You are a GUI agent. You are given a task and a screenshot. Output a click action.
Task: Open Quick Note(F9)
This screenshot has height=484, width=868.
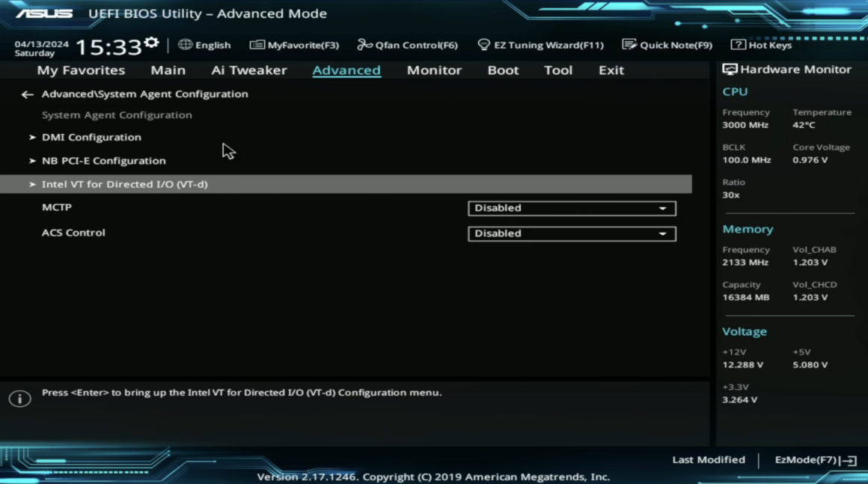(667, 45)
